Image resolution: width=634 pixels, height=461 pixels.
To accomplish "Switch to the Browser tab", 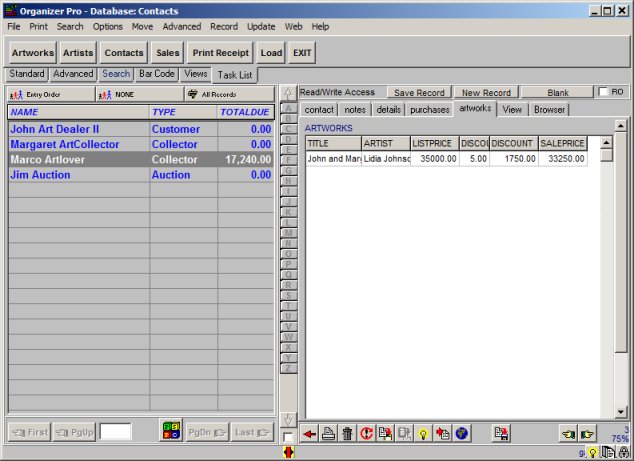I will [x=549, y=110].
